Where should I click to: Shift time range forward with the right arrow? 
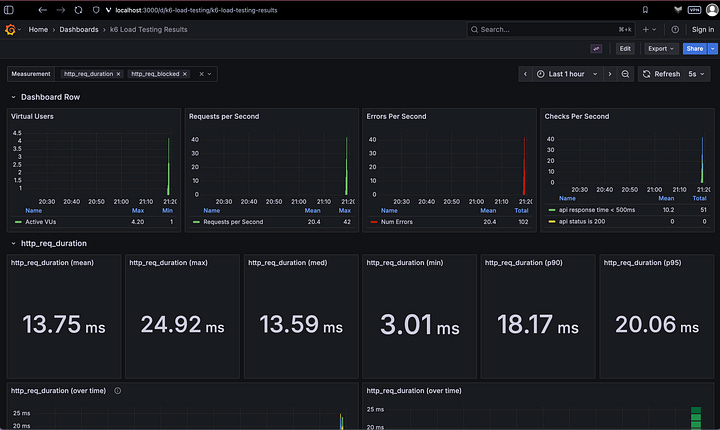tap(609, 74)
